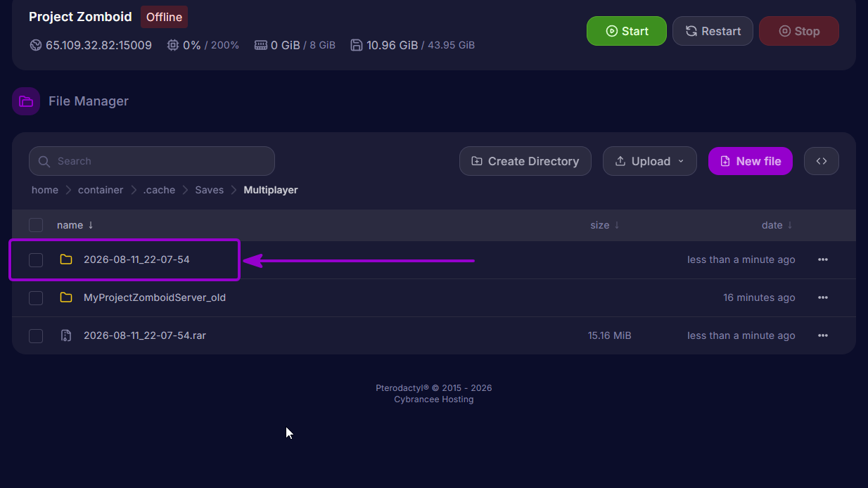Go to Saves in breadcrumb

[210, 190]
